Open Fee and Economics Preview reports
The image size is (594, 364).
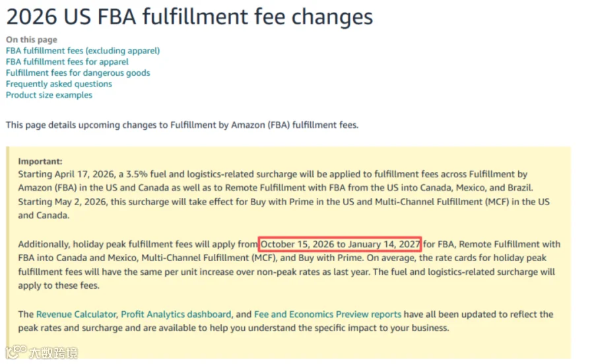pos(327,315)
